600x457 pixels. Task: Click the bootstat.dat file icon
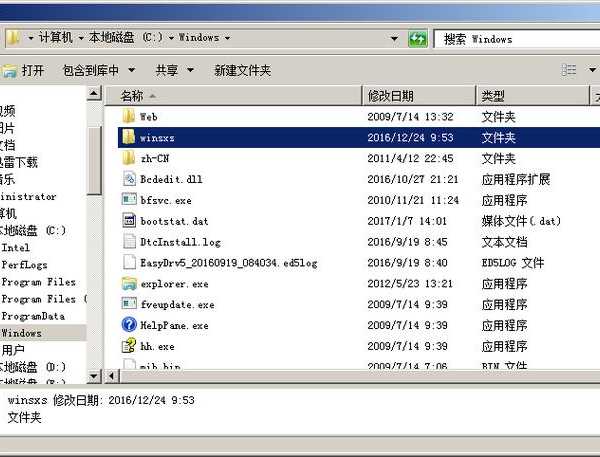click(x=129, y=220)
